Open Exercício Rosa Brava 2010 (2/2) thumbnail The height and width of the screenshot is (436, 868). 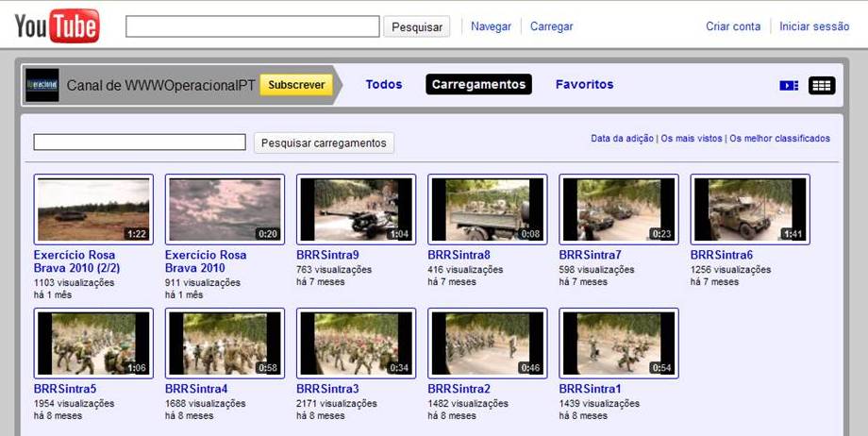click(93, 210)
